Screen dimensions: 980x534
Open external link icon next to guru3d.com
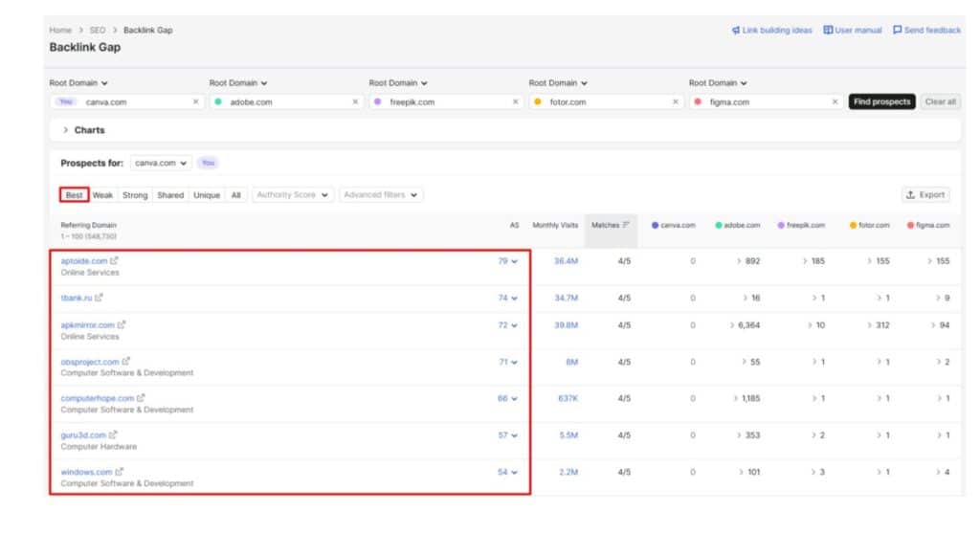click(113, 434)
